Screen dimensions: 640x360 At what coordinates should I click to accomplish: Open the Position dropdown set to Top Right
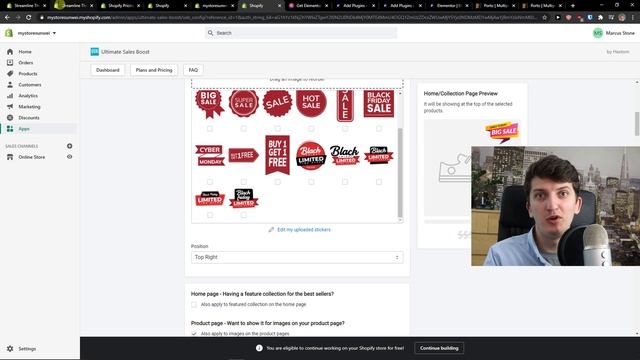[297, 258]
